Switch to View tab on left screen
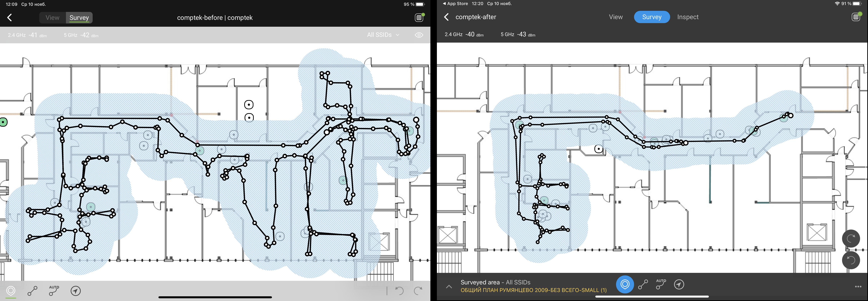868x301 pixels. click(x=53, y=18)
